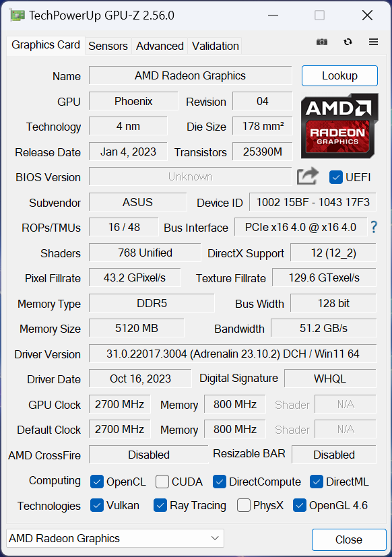Viewport: 392px width, 557px height.
Task: Toggle the UEFI checkbox
Action: [x=335, y=176]
